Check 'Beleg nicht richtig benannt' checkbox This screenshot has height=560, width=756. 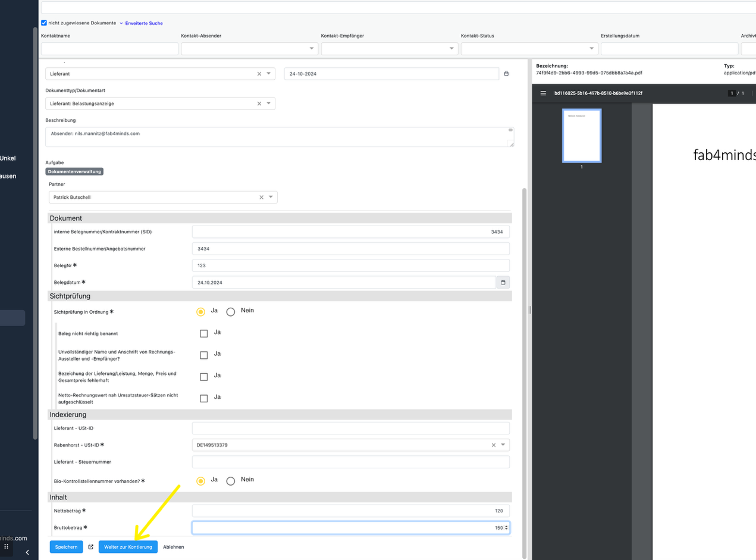[204, 334]
